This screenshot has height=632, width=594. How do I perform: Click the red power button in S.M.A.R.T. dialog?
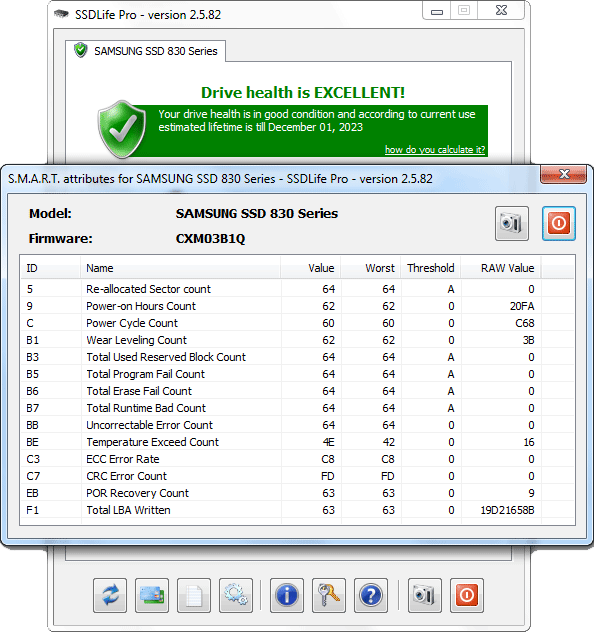pyautogui.click(x=559, y=223)
